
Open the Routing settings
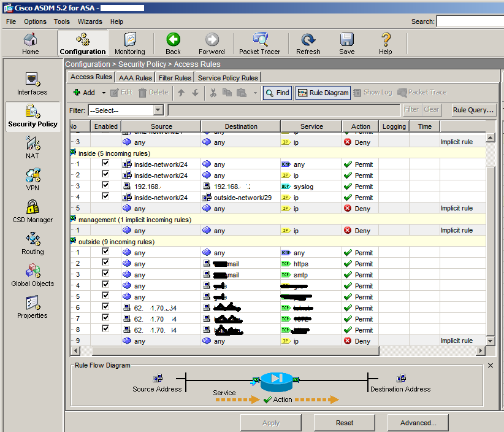point(32,244)
